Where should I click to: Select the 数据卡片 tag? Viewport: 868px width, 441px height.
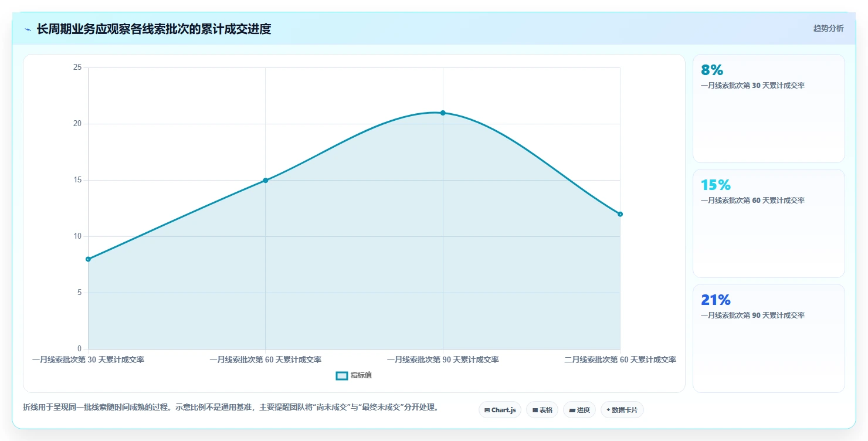(x=622, y=410)
